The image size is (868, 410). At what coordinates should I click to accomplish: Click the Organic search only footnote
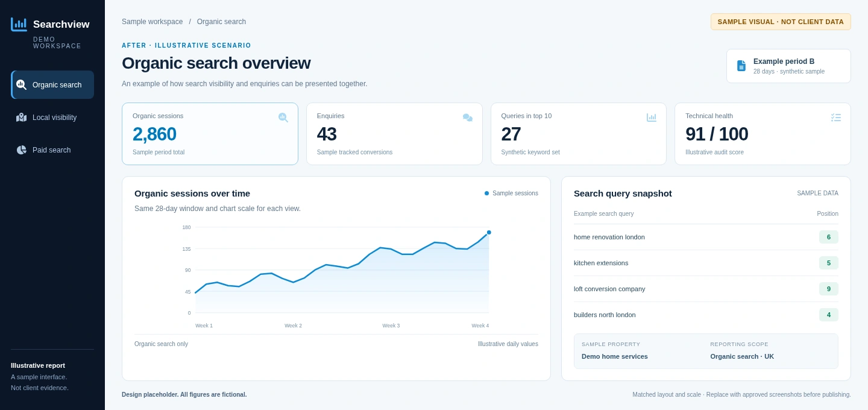click(x=161, y=344)
